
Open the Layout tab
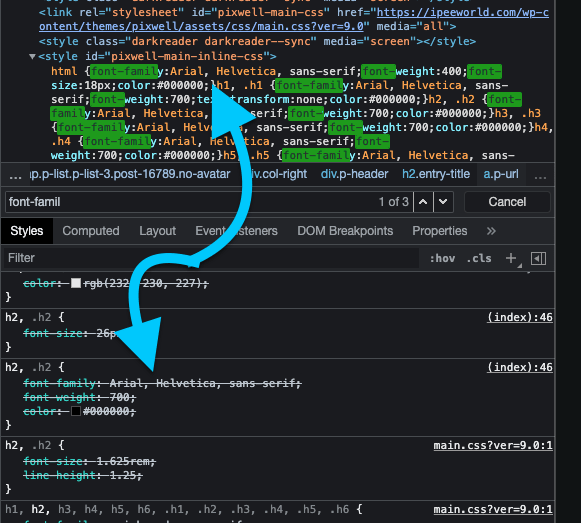point(157,231)
